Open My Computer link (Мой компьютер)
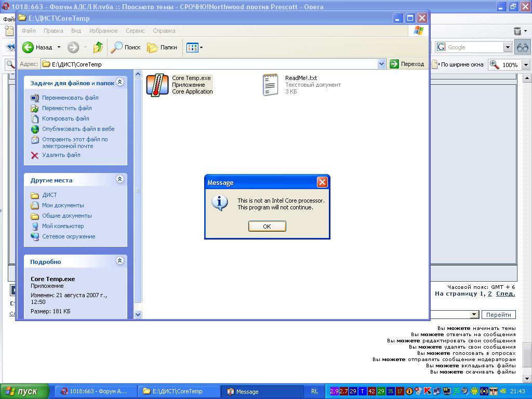Screen dimensions: 532x399 (63, 226)
